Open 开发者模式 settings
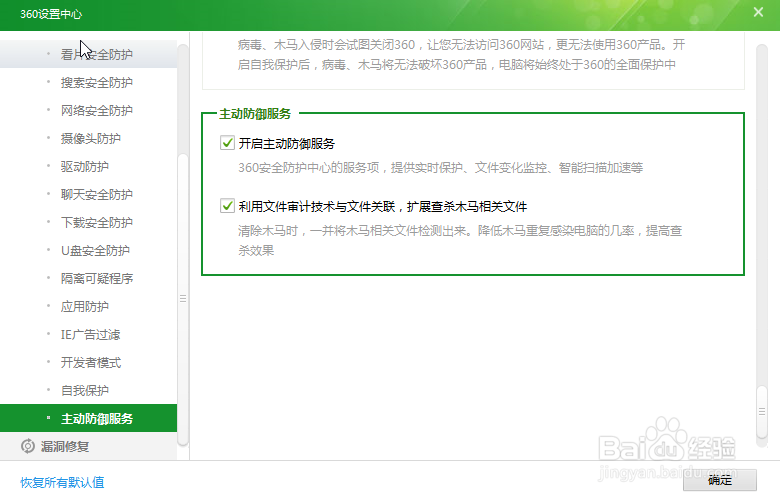This screenshot has width=780, height=500. 89,362
